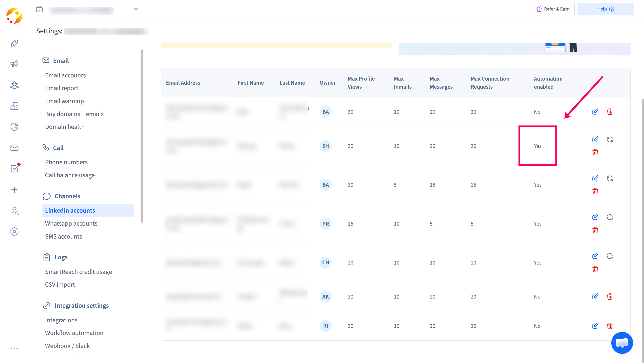Click refresh icon in PR owner row

[610, 217]
